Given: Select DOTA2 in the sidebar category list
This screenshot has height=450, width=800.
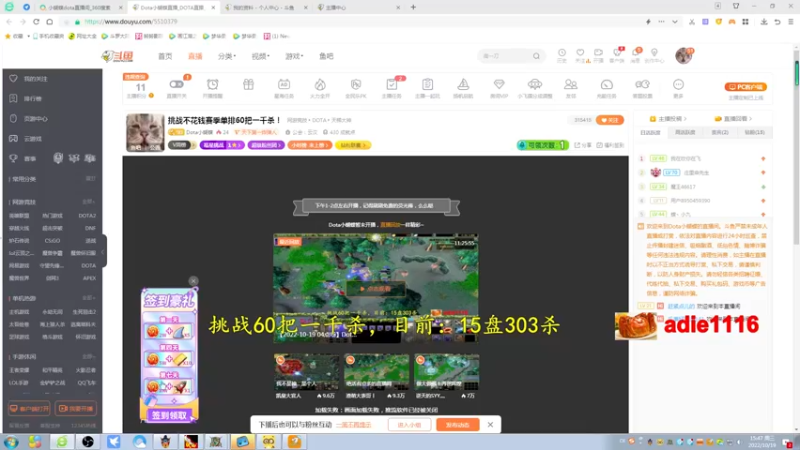Looking at the screenshot, I should (87, 216).
